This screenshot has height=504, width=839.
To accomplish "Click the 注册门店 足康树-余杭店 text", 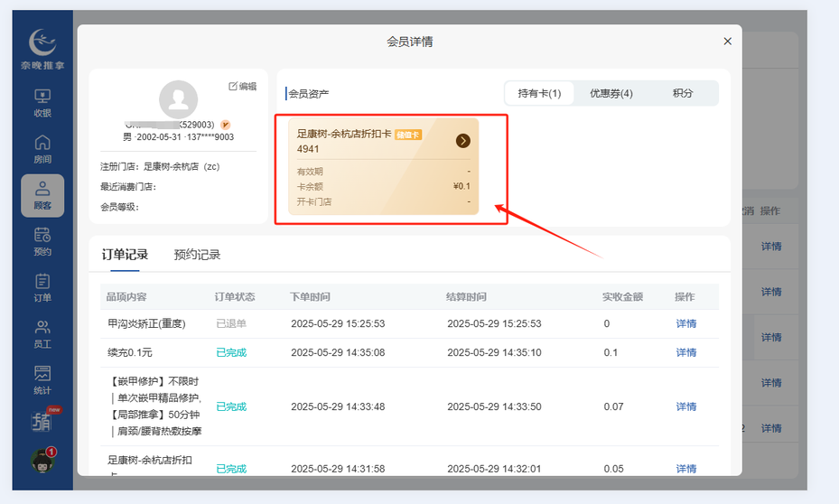I will (160, 166).
